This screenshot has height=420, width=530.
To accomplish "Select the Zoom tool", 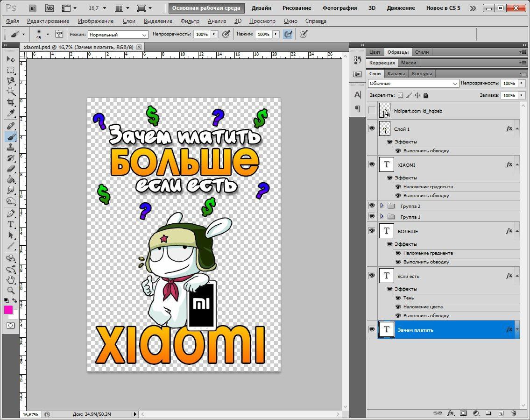I will coord(10,291).
